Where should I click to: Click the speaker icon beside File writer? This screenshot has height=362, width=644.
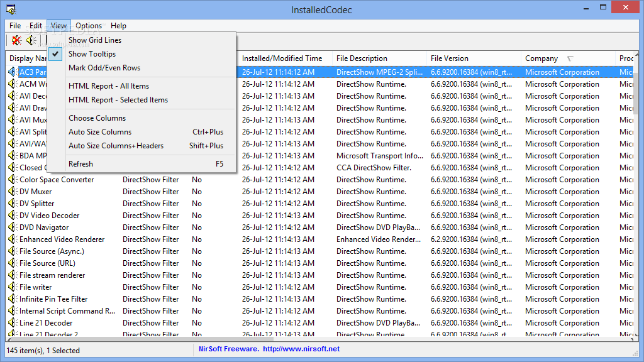point(13,287)
